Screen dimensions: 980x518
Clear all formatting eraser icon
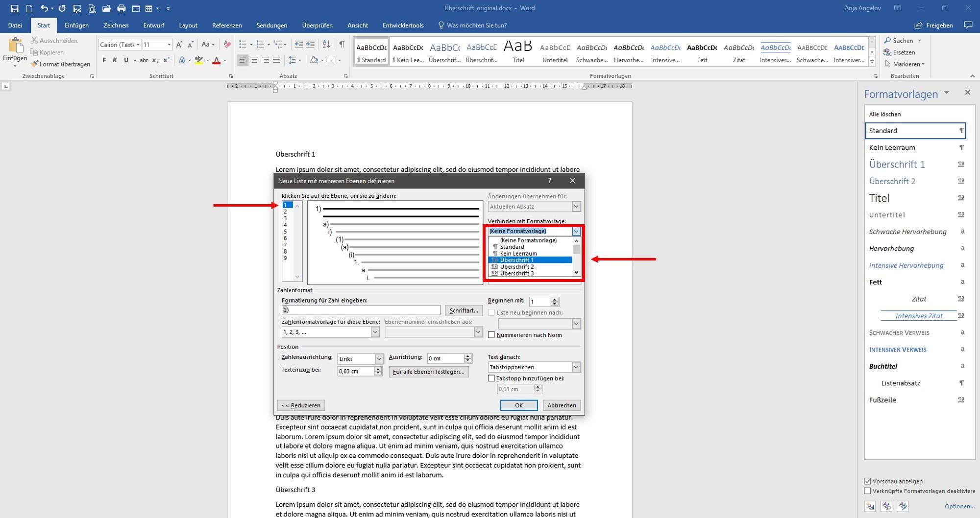pos(227,45)
